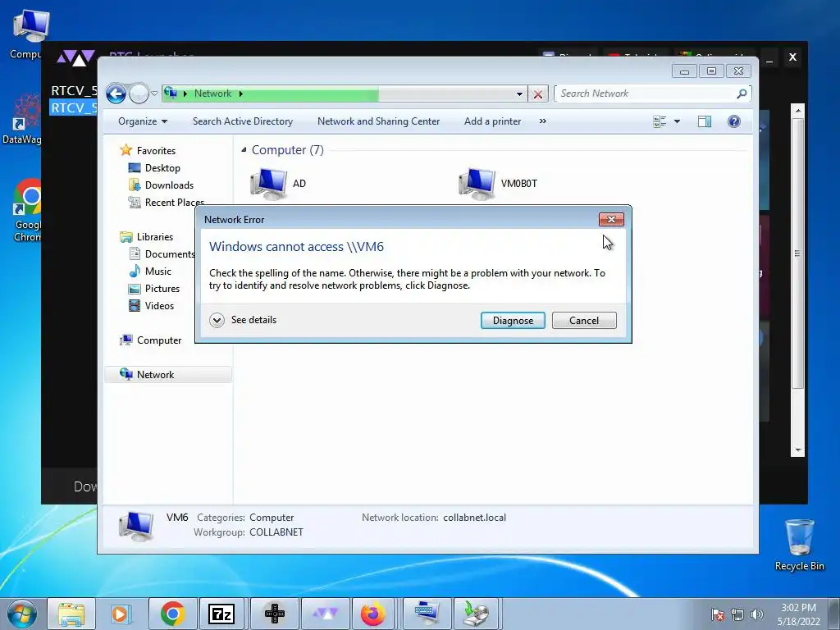
Task: Open the Organize menu
Action: [143, 121]
